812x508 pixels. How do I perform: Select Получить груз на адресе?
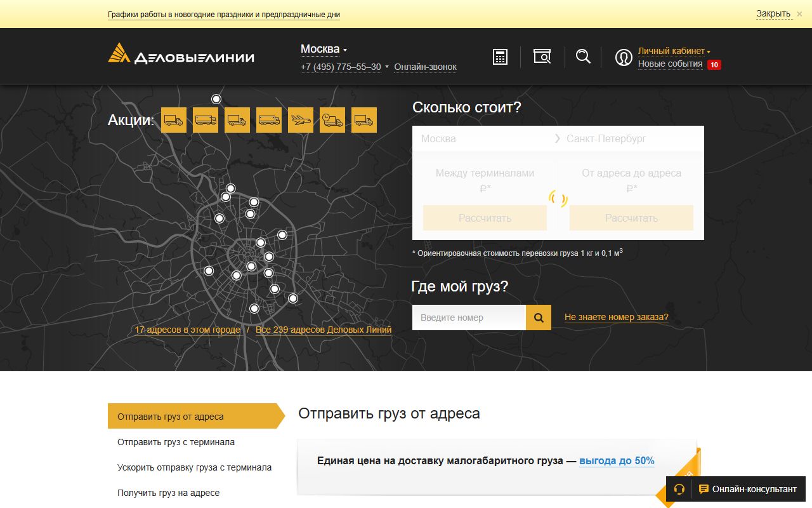click(x=168, y=493)
